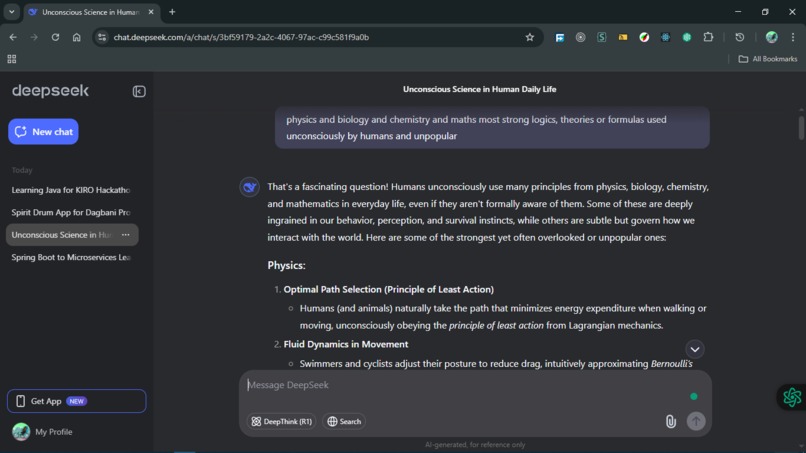The height and width of the screenshot is (453, 806).
Task: Open the React atom extension icon
Action: point(665,37)
